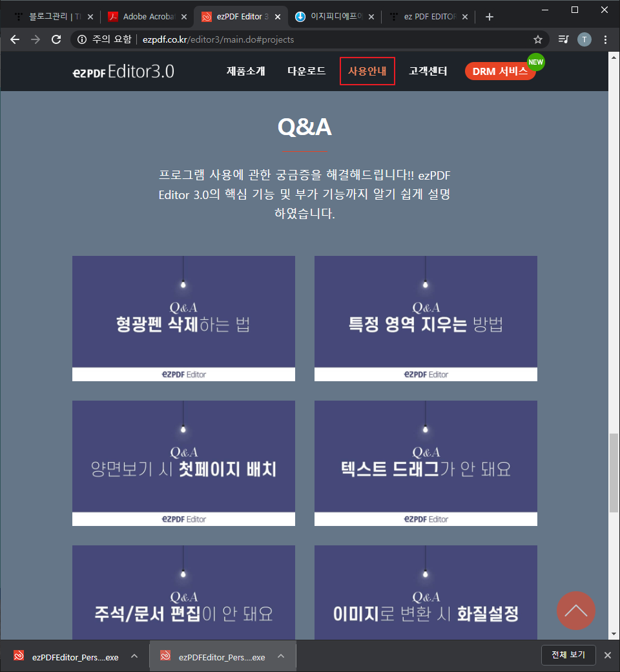Switch to the 이지피디에프 tab

tap(335, 17)
